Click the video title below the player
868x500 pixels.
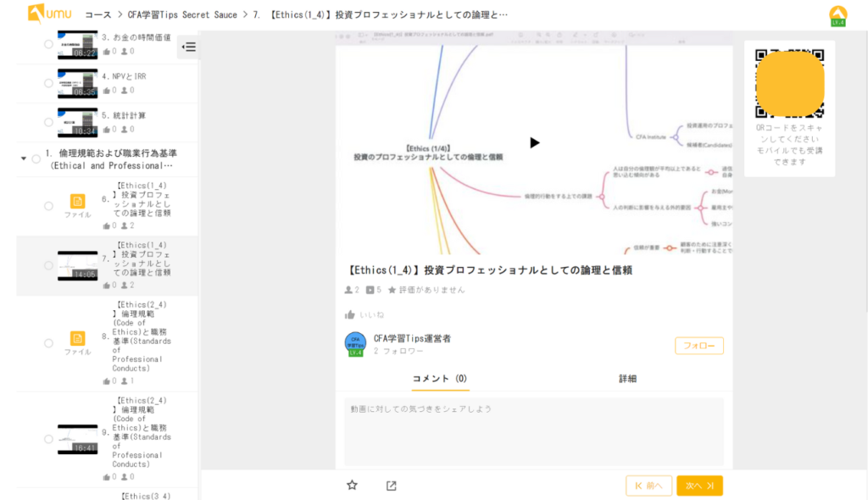tap(489, 270)
